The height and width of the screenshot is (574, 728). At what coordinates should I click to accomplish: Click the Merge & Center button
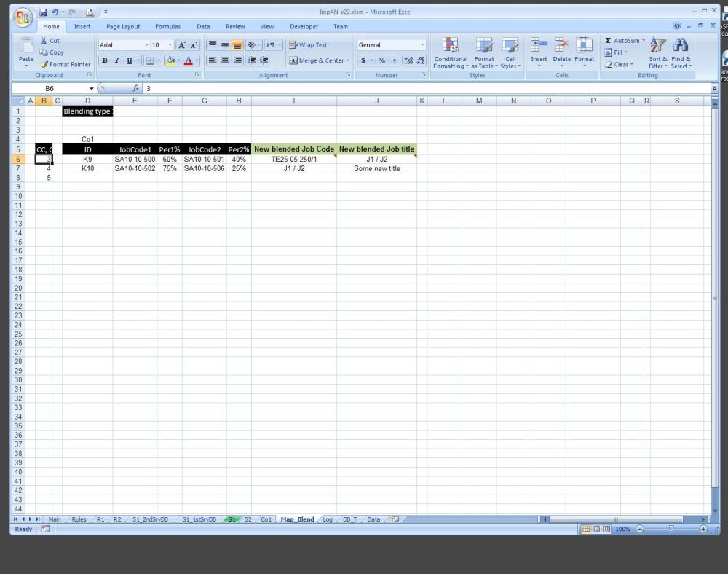pyautogui.click(x=319, y=61)
